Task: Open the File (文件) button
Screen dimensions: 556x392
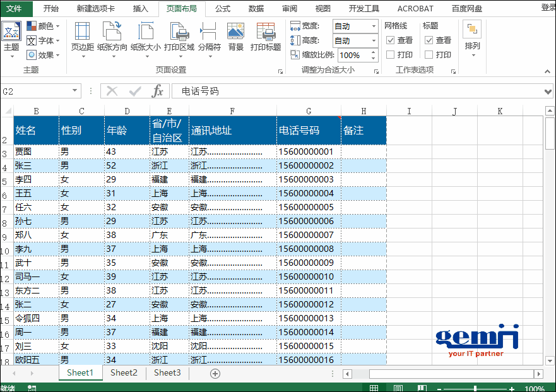Action: [x=14, y=8]
